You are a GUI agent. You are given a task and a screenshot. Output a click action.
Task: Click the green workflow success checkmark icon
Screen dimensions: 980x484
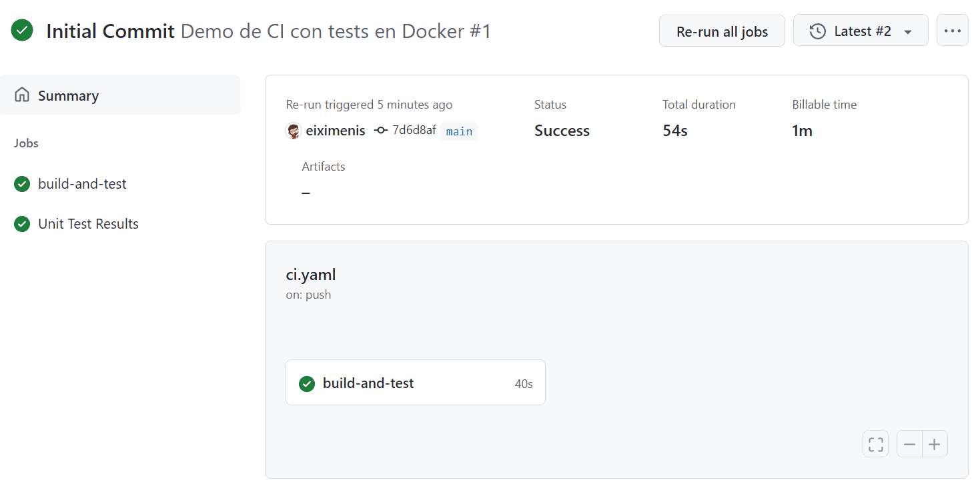tap(22, 31)
